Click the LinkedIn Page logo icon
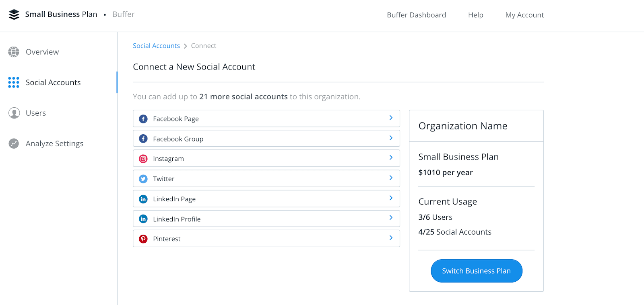Screen dimensions: 644x305 tap(143, 199)
